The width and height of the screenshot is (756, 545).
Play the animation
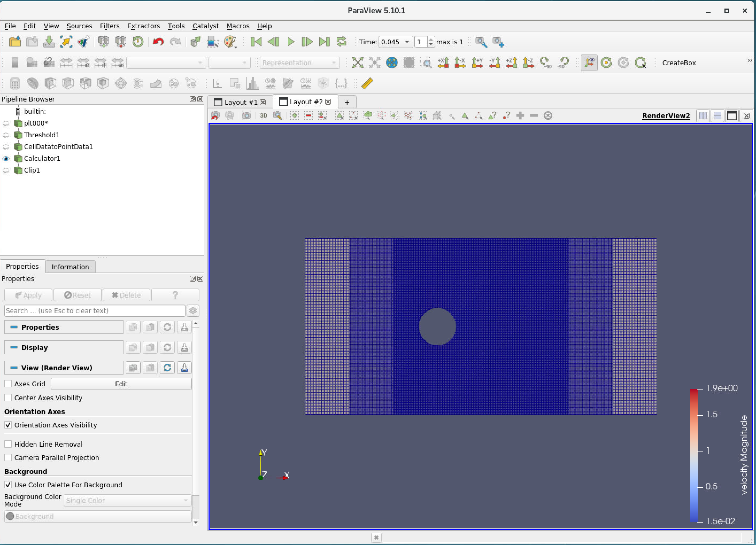pos(290,42)
